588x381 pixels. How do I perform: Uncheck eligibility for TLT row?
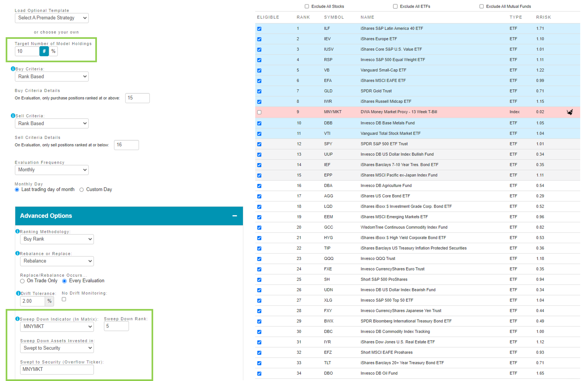[x=259, y=363]
